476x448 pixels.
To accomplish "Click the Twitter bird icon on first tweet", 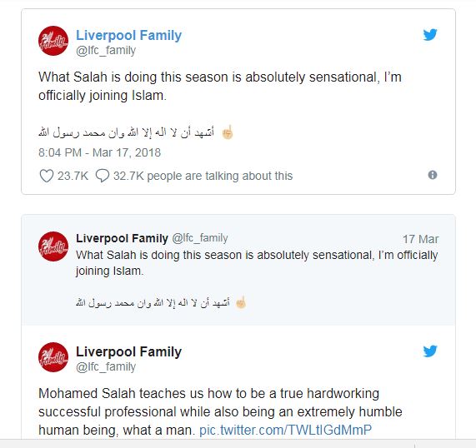I will click(430, 35).
